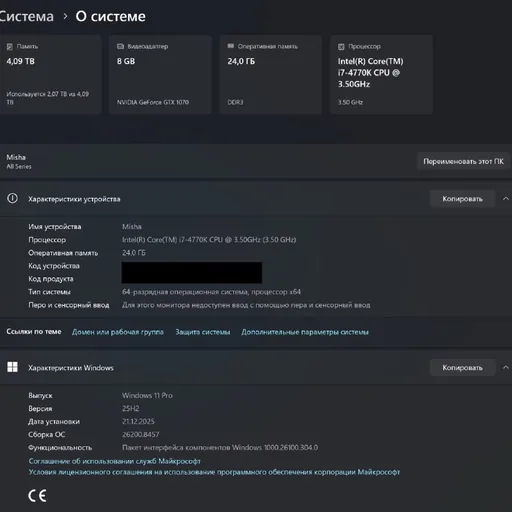Click the Ссылки по теме label
Screen dimensions: 512x512
point(34,332)
